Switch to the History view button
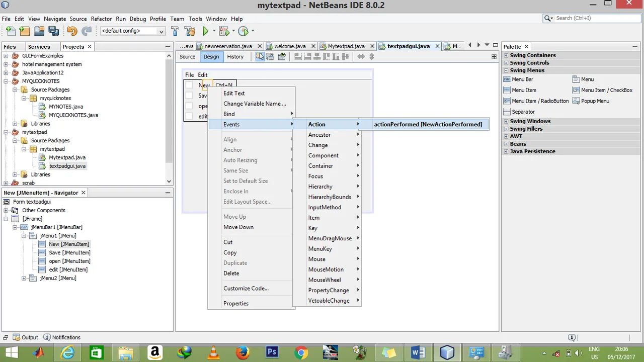 point(235,57)
